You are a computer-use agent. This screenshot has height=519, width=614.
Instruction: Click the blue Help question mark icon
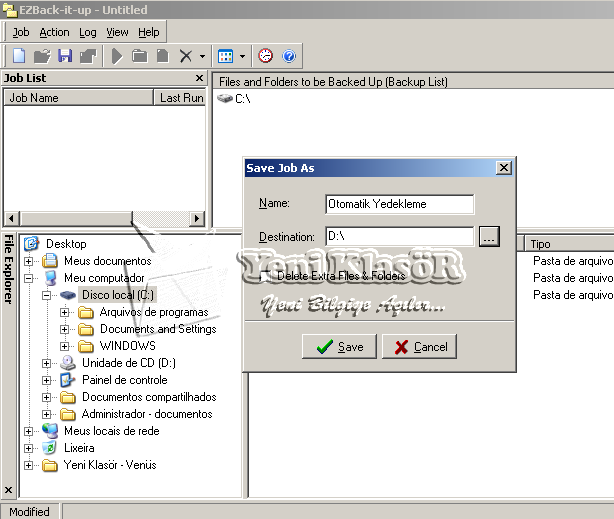290,56
